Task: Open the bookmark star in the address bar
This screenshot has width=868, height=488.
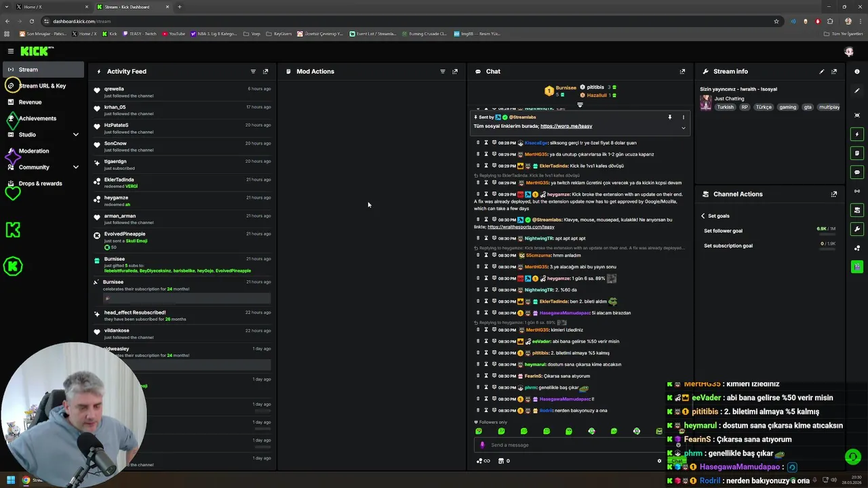Action: (x=776, y=21)
